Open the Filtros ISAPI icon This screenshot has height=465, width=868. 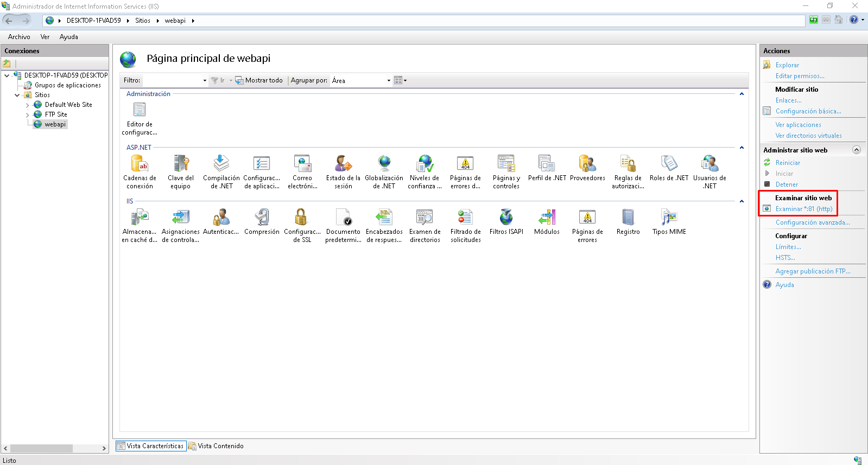(x=506, y=218)
